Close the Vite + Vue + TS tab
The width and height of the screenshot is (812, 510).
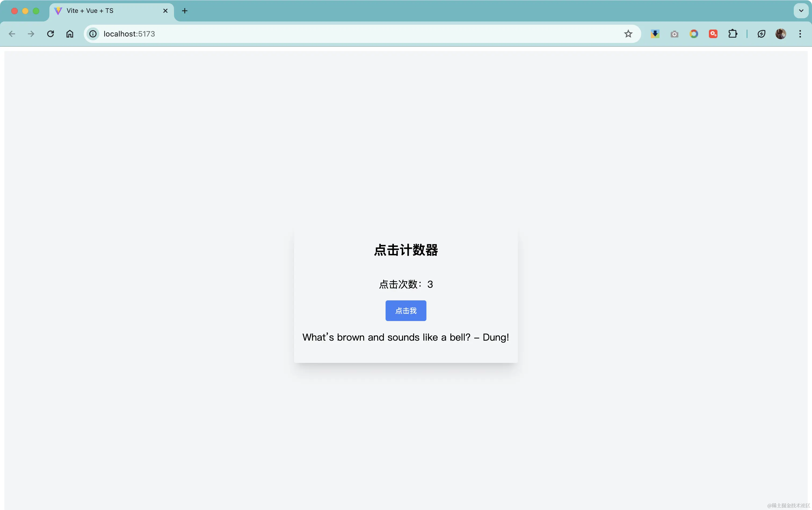click(x=165, y=11)
